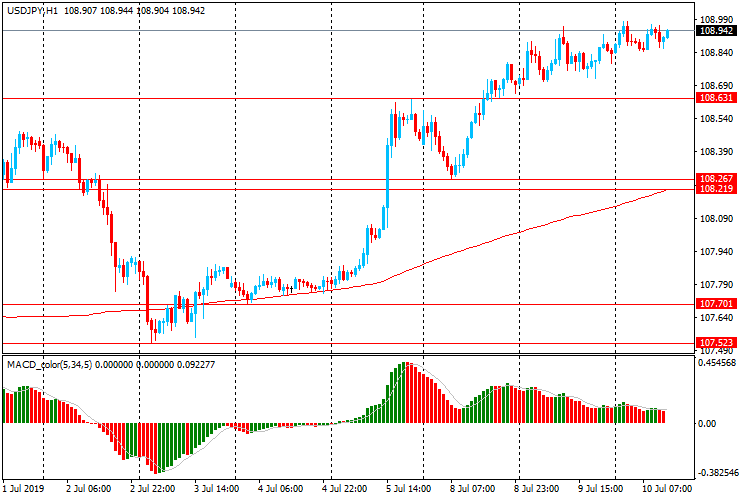Click the 108.690 price scale value
Screen dimensions: 740x500
(x=716, y=86)
